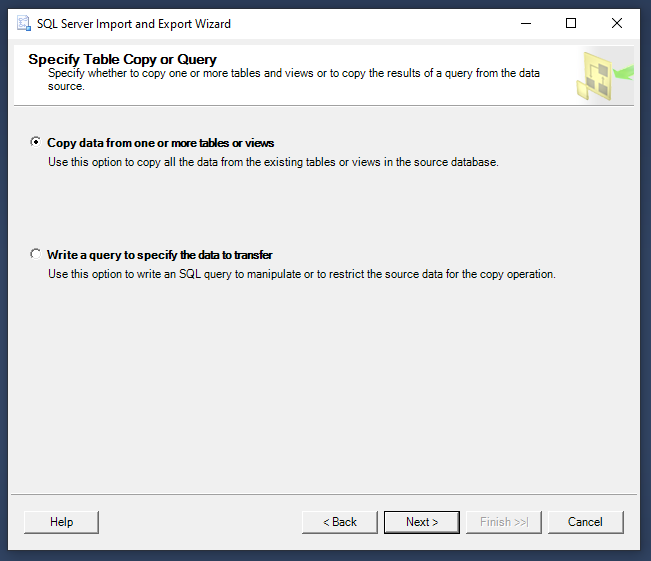This screenshot has width=651, height=561.
Task: Click the 'Write a query to specify the data to transfer' label
Action: click(x=159, y=255)
